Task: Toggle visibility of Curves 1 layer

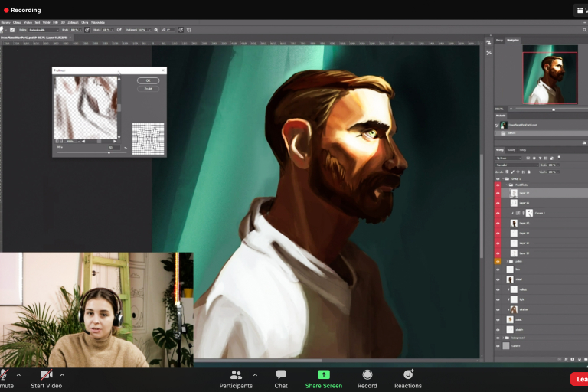Action: [498, 213]
